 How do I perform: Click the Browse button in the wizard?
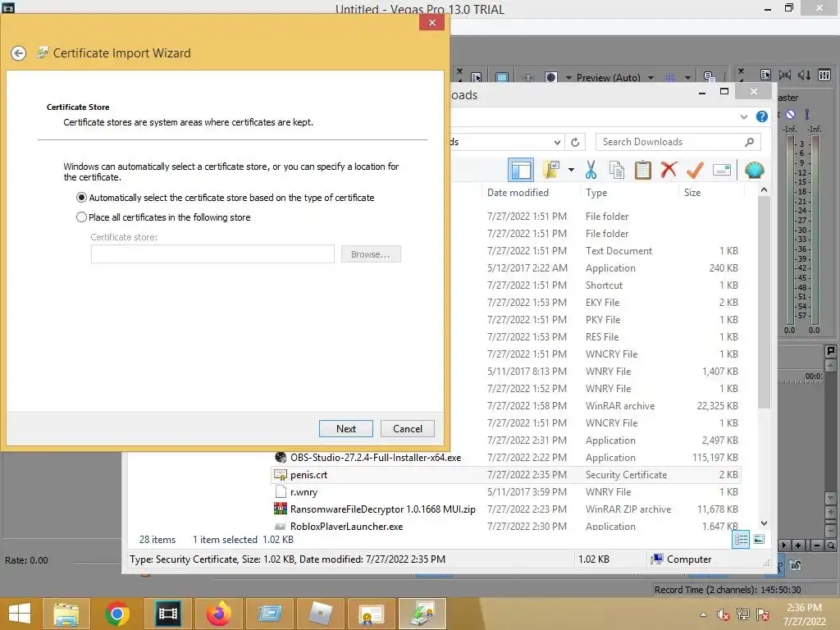(371, 254)
